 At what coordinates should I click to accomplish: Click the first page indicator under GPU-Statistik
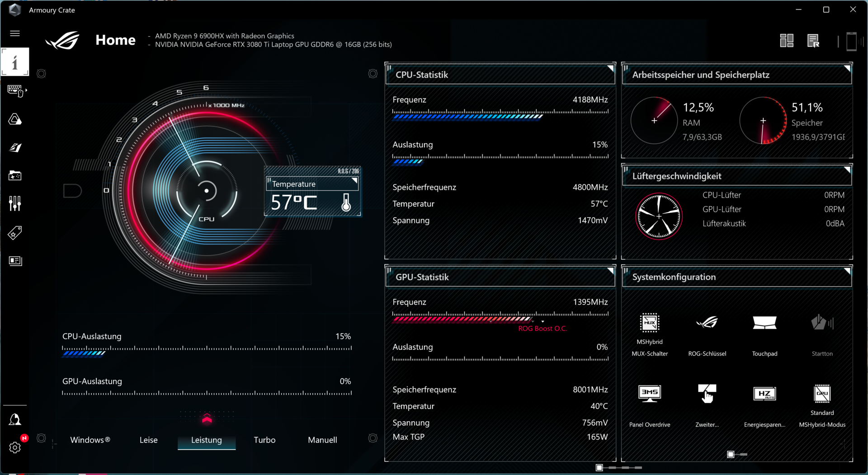599,467
